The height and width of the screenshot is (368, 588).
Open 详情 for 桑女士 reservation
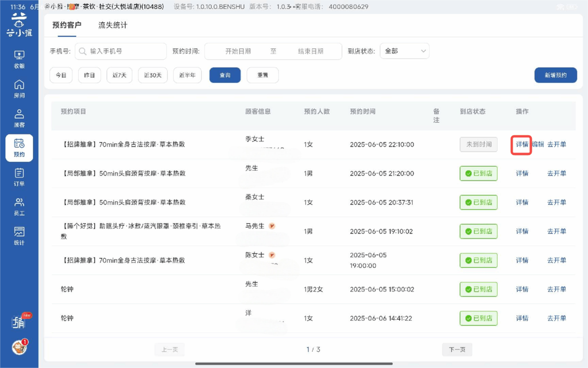point(521,202)
